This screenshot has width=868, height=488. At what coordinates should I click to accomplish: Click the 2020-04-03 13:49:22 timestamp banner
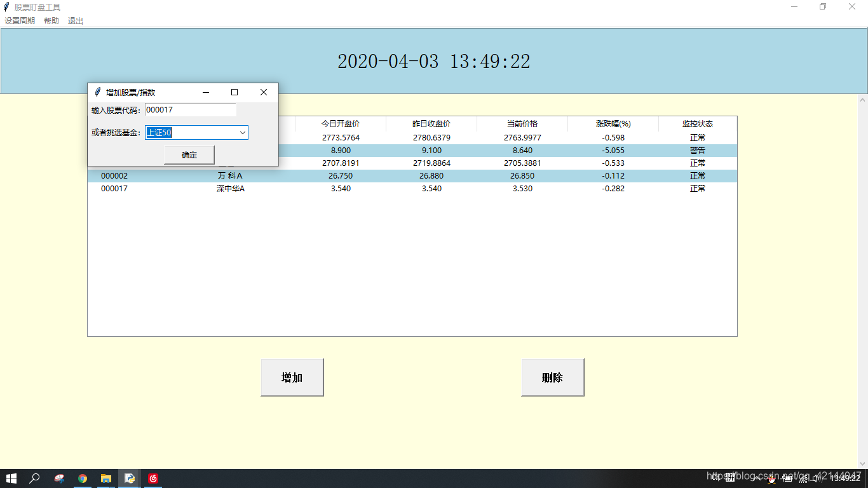(x=434, y=62)
